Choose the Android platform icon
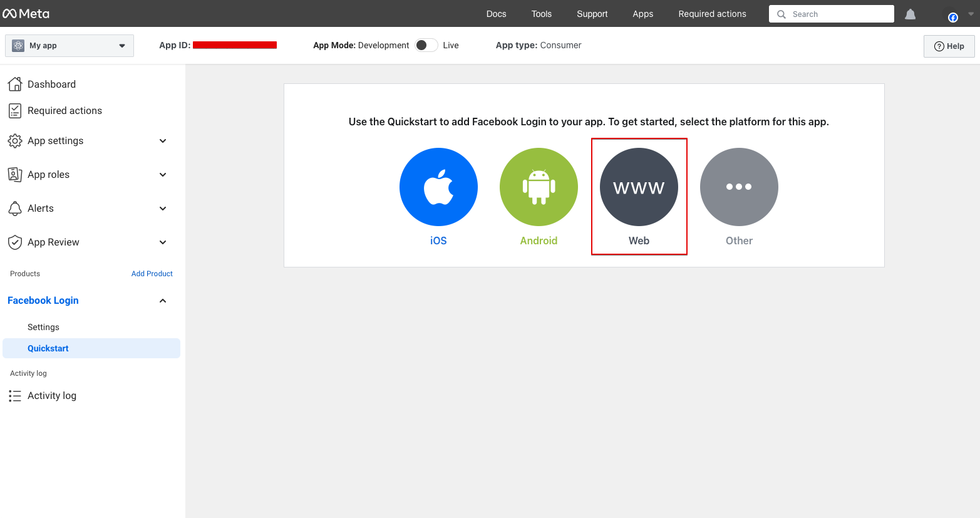Screen dimensions: 980x518 pyautogui.click(x=539, y=187)
